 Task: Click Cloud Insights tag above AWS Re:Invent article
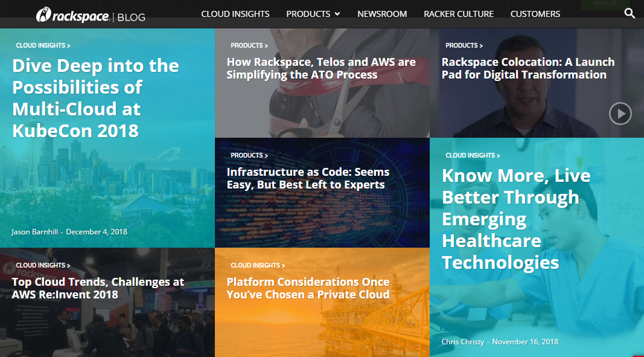click(43, 265)
